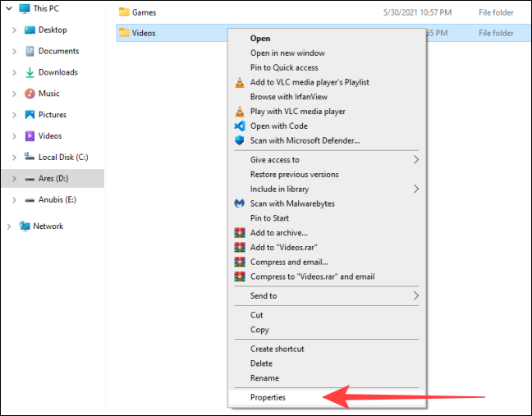Viewport: 532px width, 416px height.
Task: Select Create shortcut menu entry
Action: pos(277,349)
